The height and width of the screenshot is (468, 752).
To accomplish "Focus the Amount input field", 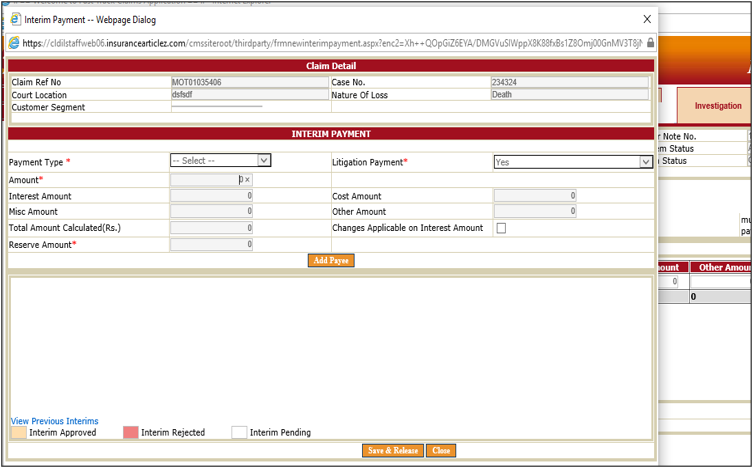I will pyautogui.click(x=205, y=180).
